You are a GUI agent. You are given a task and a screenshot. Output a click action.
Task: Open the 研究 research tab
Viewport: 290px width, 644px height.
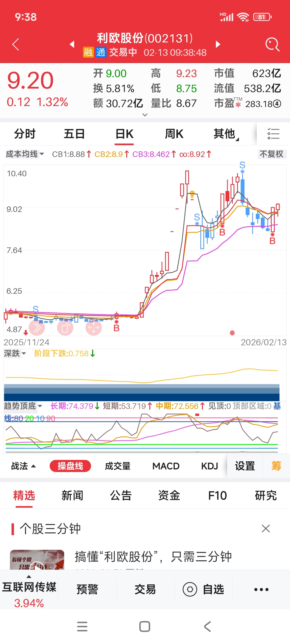click(266, 495)
